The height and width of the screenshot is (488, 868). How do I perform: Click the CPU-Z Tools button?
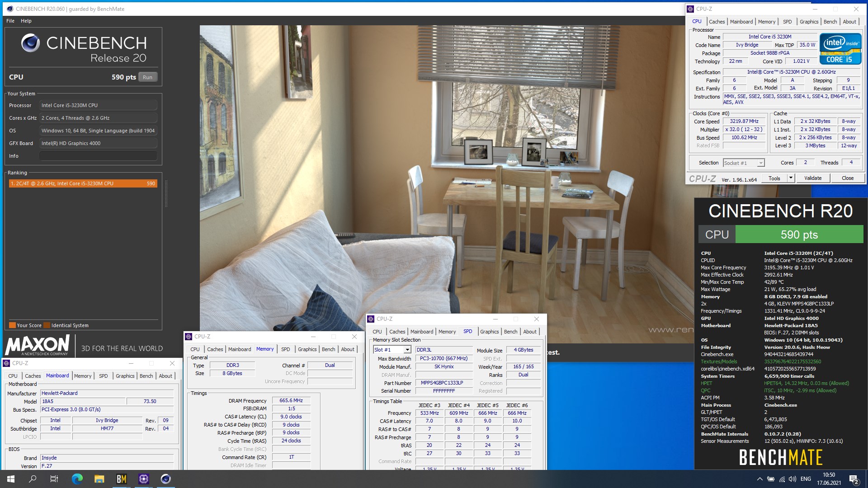pyautogui.click(x=774, y=178)
